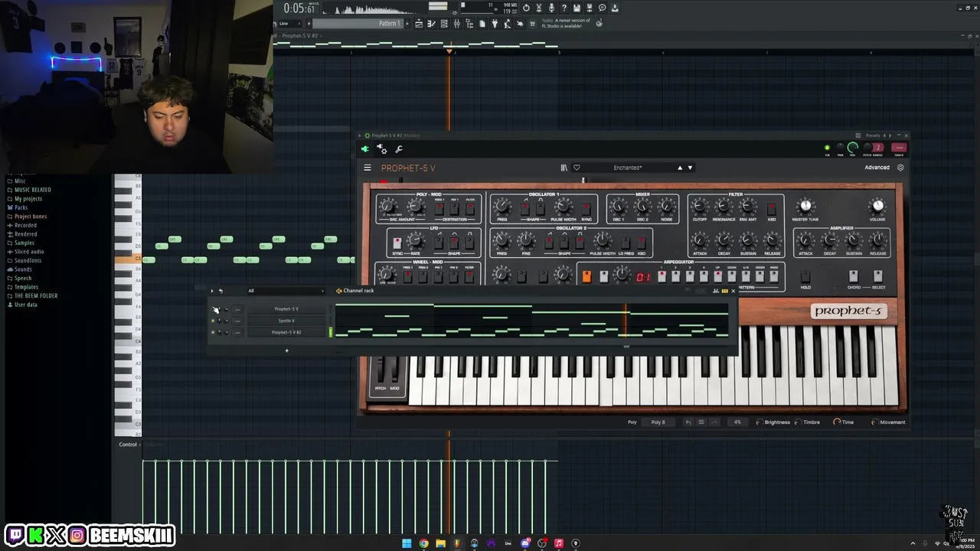980x551 pixels.
Task: Open the playlist view icon in toolbar
Action: point(419,24)
